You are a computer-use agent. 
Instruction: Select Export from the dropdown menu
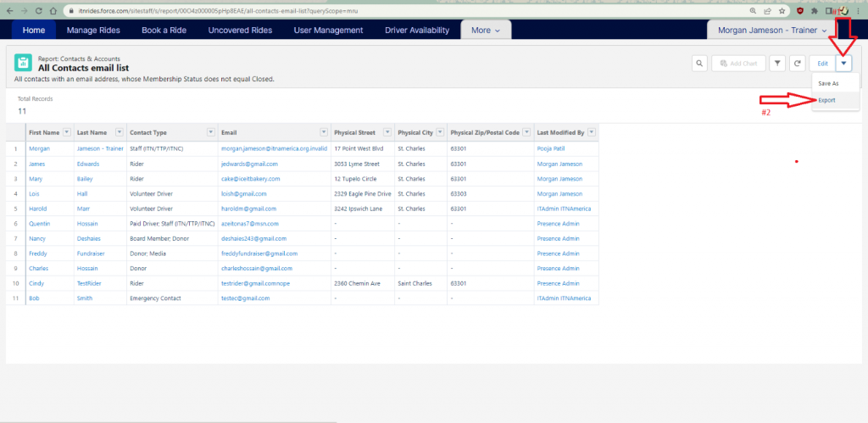pyautogui.click(x=826, y=100)
